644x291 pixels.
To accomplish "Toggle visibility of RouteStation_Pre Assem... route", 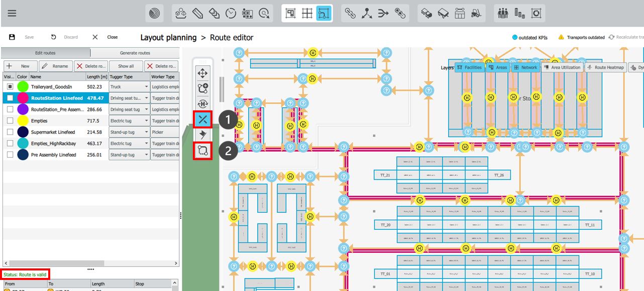I will [x=10, y=109].
